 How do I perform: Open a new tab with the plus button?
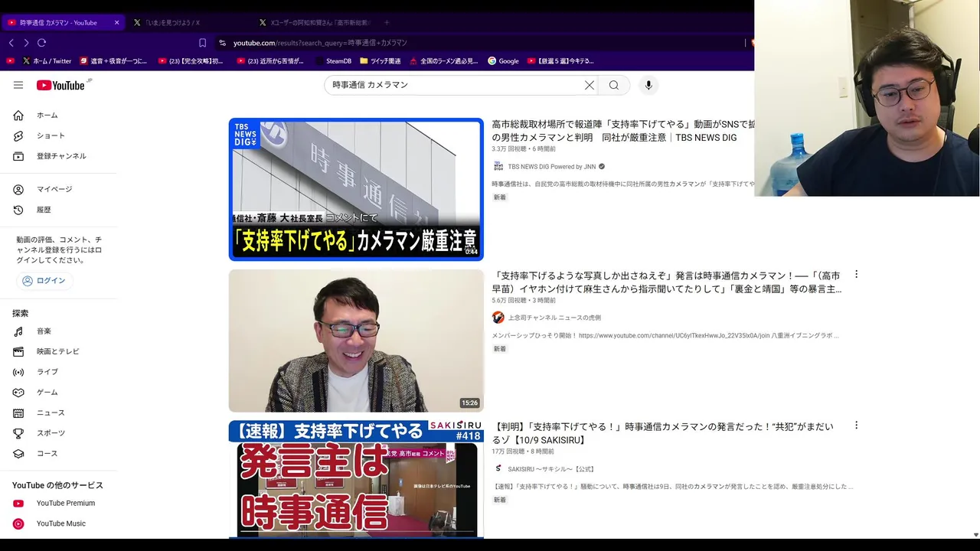(x=387, y=23)
